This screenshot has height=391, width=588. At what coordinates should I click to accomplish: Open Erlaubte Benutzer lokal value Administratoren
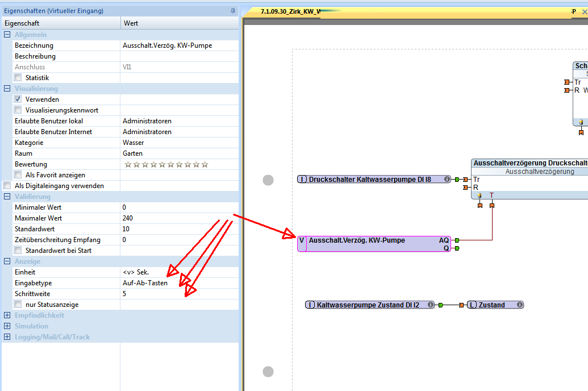180,121
